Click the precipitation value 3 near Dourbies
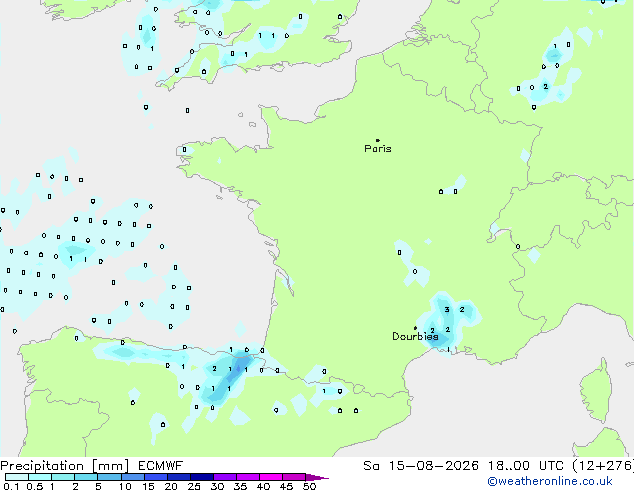The height and width of the screenshot is (490, 634). (x=447, y=310)
